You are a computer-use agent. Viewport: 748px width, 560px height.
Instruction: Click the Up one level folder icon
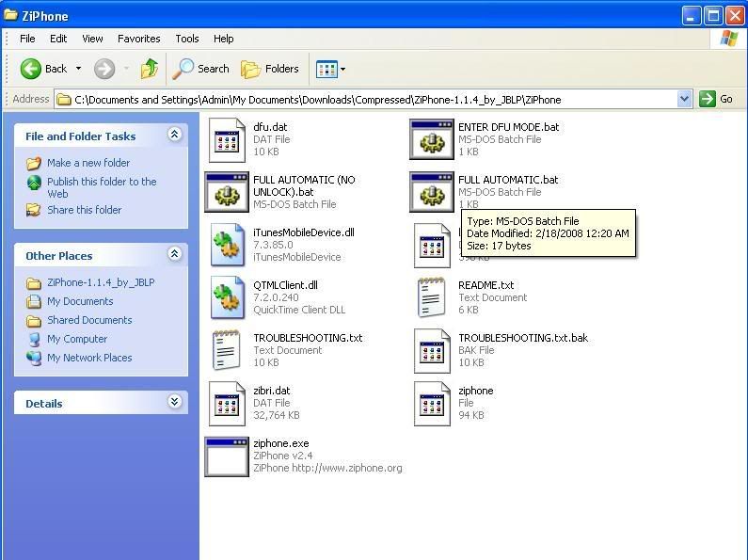coord(150,69)
